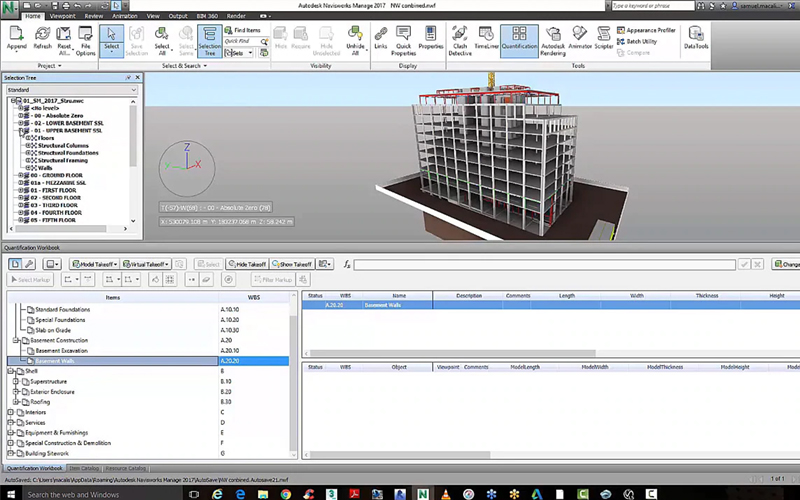This screenshot has height=500, width=800.
Task: Expand the 00 - GROUND FLOOR node
Action: pos(20,176)
